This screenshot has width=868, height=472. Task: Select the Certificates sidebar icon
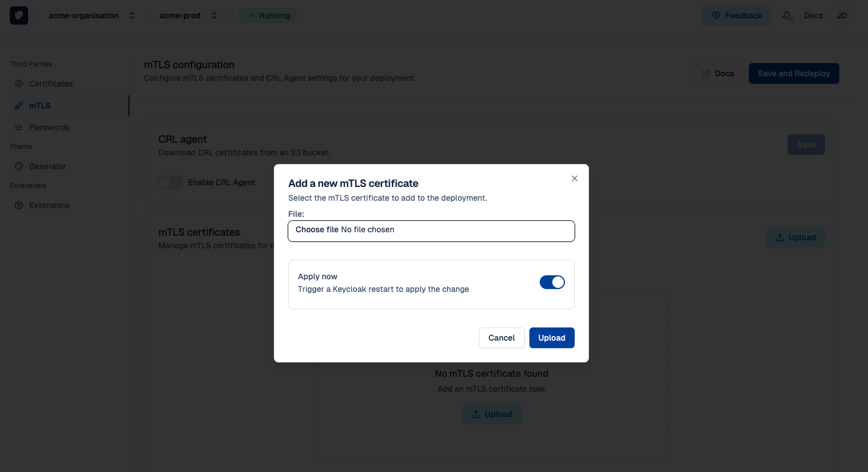[x=19, y=84]
